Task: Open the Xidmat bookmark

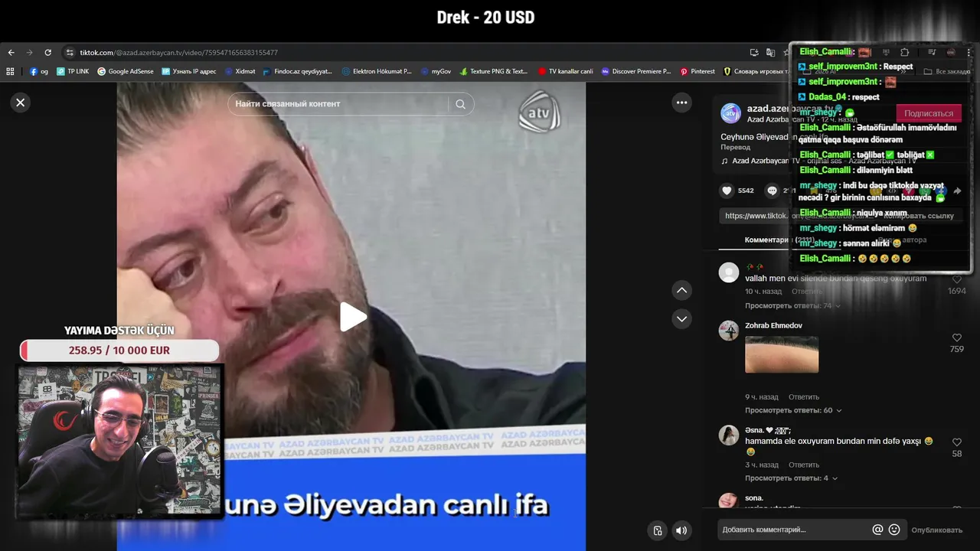Action: pyautogui.click(x=240, y=71)
